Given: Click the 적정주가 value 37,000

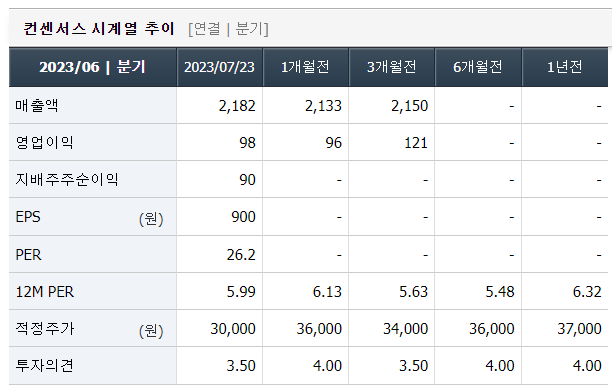Looking at the screenshot, I should 579,329.
